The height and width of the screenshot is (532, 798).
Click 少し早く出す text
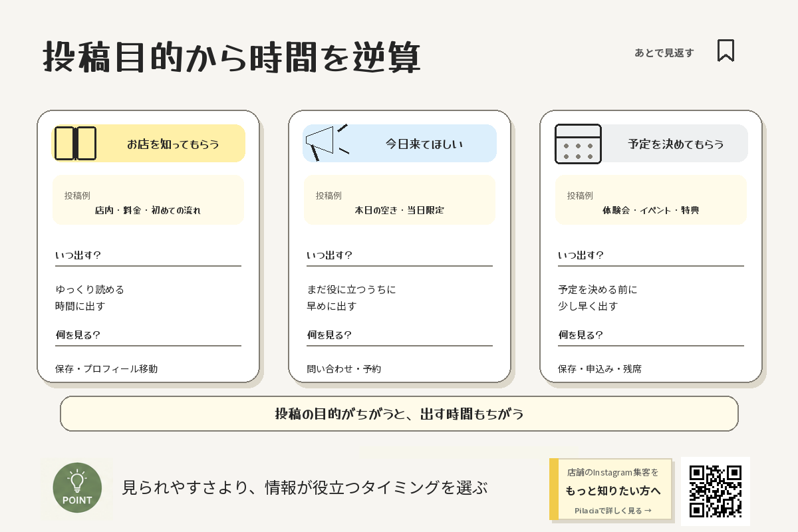(588, 307)
